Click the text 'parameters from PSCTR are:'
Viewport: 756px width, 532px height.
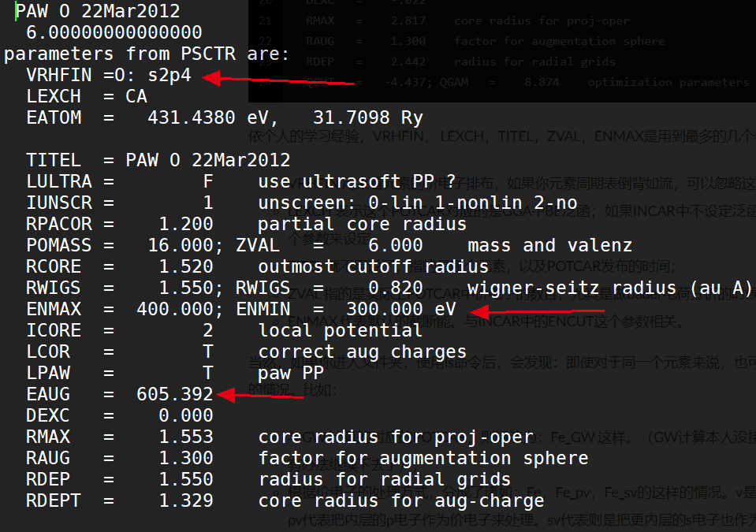tap(147, 54)
